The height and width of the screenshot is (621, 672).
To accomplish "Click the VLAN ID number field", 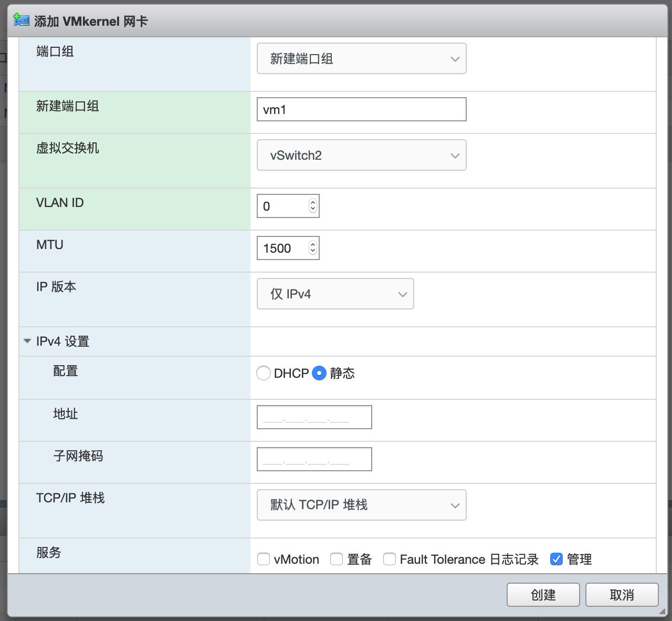I will point(282,206).
